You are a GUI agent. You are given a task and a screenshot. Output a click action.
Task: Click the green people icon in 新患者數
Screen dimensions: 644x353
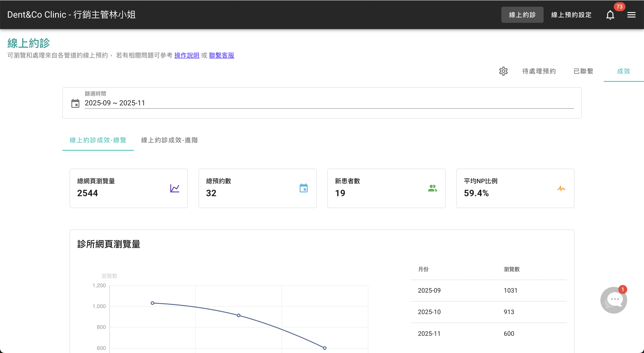tap(432, 188)
